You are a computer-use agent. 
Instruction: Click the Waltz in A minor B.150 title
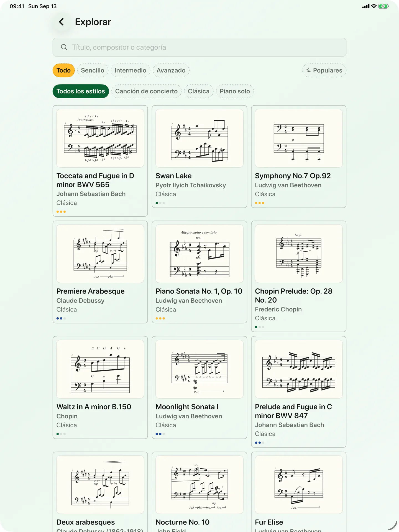pos(94,407)
